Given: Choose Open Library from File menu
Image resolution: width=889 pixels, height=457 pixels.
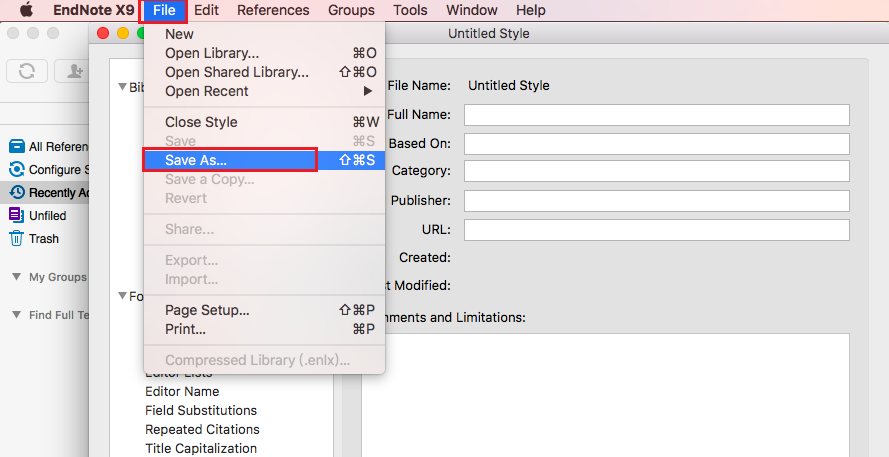Looking at the screenshot, I should pos(264,53).
